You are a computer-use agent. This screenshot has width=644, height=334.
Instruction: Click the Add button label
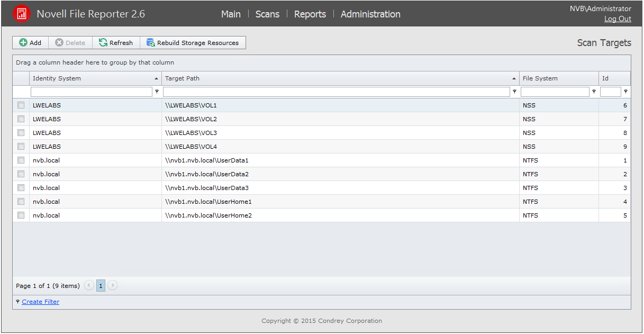tap(35, 43)
